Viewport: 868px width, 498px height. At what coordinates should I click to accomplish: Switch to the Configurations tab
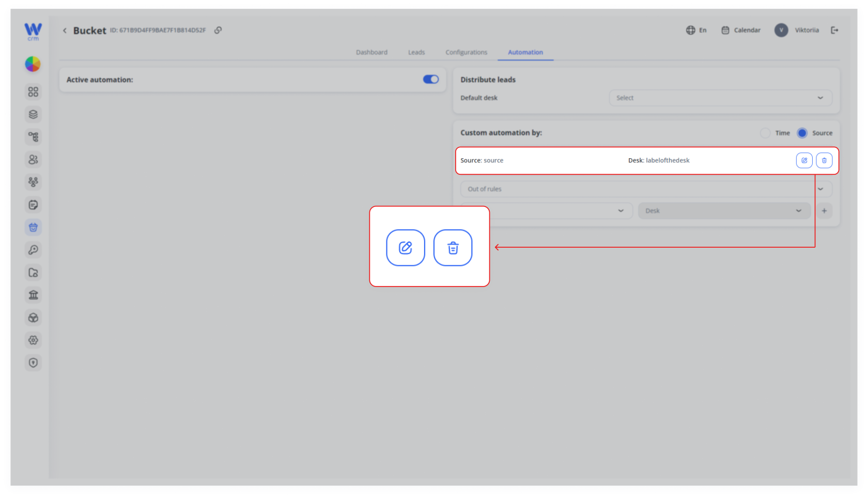(466, 52)
